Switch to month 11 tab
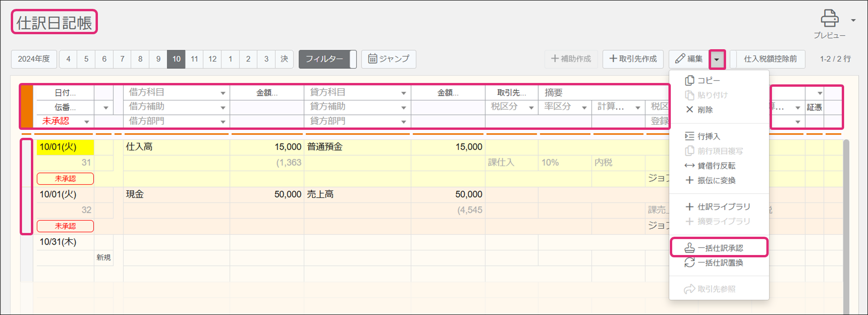The width and height of the screenshot is (868, 315). point(194,59)
